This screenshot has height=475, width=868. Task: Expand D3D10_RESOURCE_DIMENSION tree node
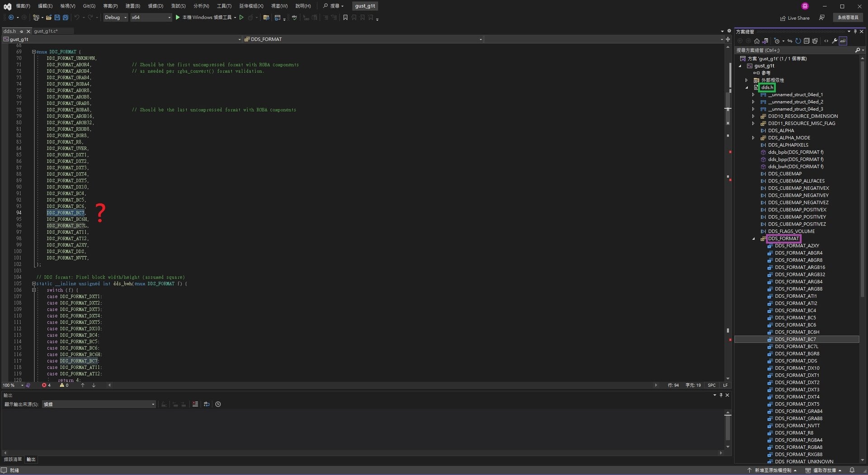[753, 116]
